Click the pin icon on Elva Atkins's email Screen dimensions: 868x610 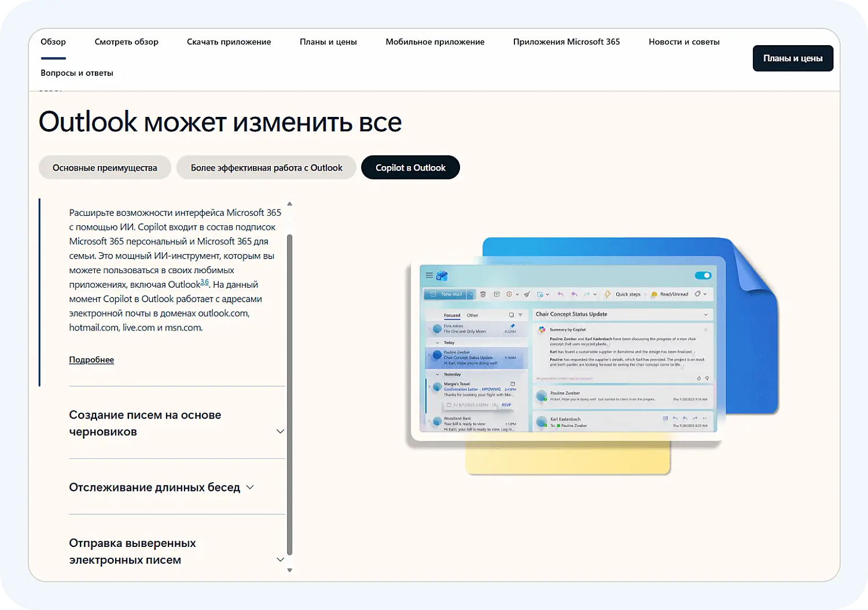pos(513,325)
